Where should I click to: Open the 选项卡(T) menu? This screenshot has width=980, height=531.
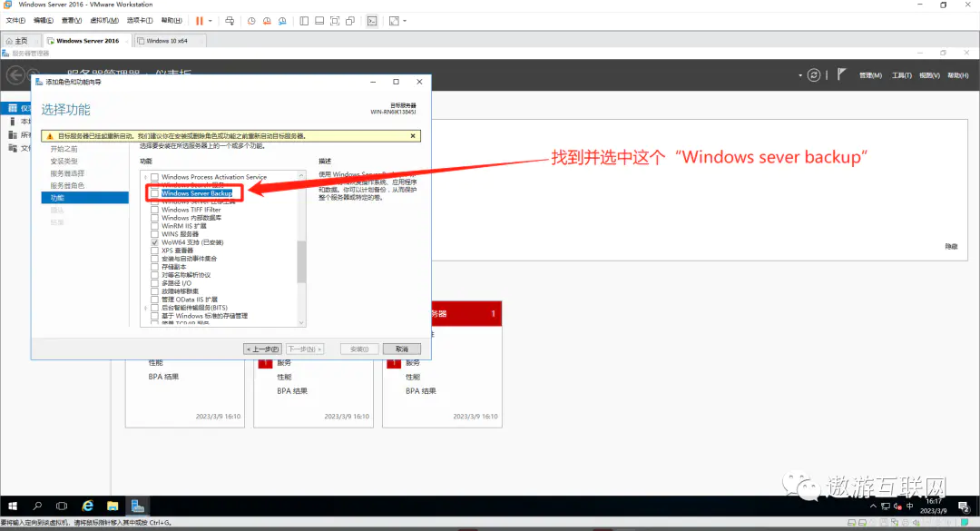pyautogui.click(x=140, y=21)
